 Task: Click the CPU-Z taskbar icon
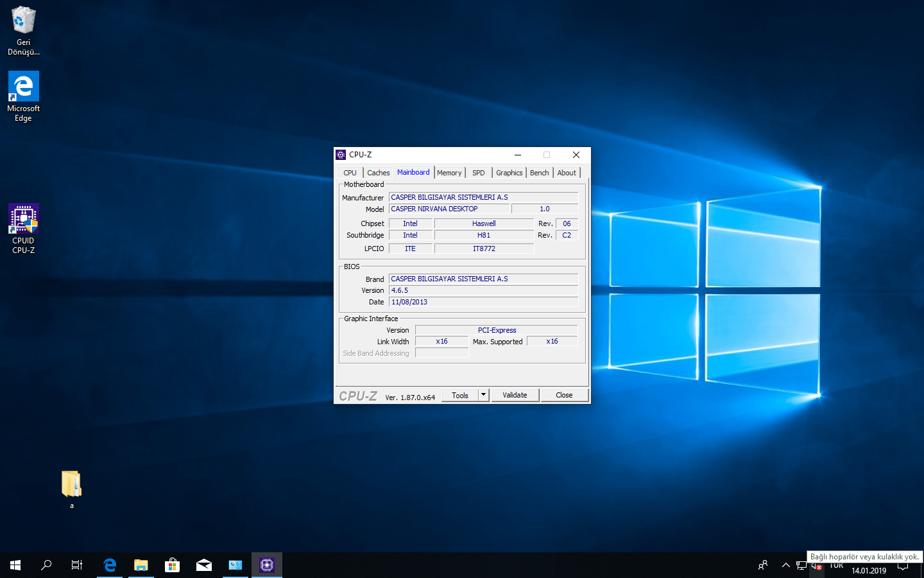click(267, 565)
